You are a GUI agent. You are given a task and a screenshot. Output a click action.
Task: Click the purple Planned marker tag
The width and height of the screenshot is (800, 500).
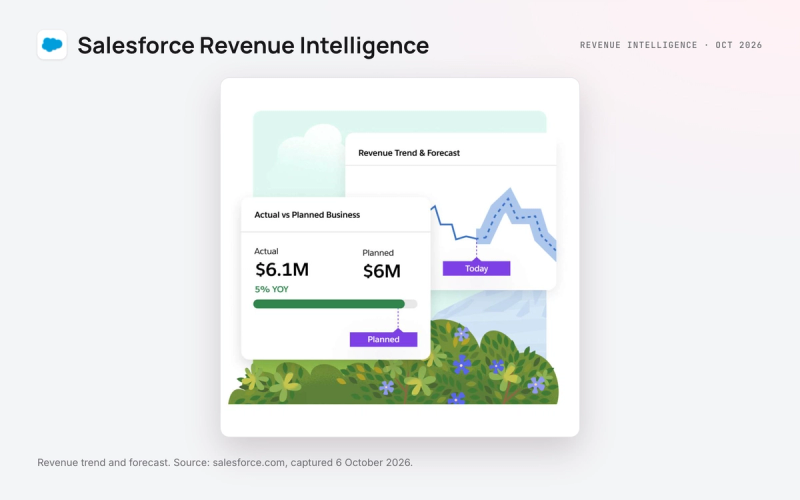(x=383, y=339)
